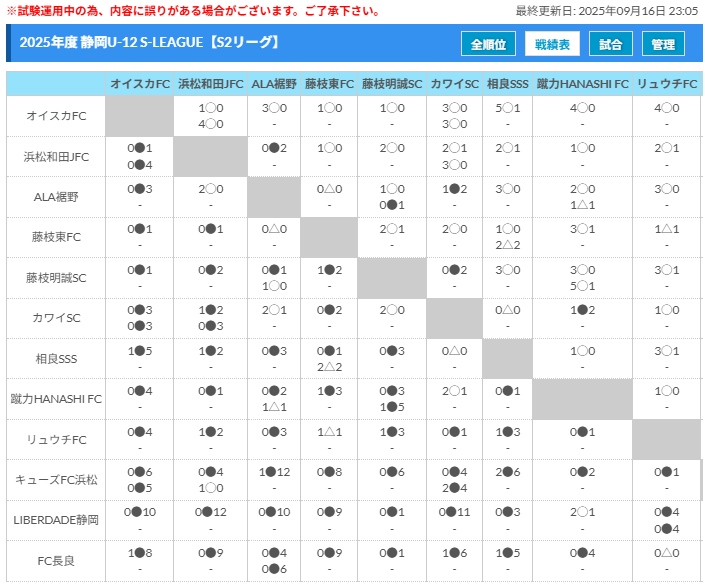Image resolution: width=705 pixels, height=584 pixels.
Task: Click the 0●8 score in キューズFC浜松 row
Action: coord(329,472)
